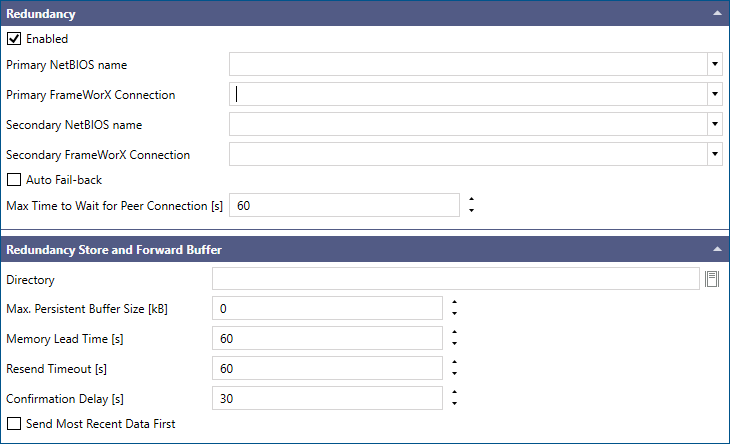Increase Max Time to Wait for Peer Connection
This screenshot has height=444, width=730.
click(x=471, y=199)
